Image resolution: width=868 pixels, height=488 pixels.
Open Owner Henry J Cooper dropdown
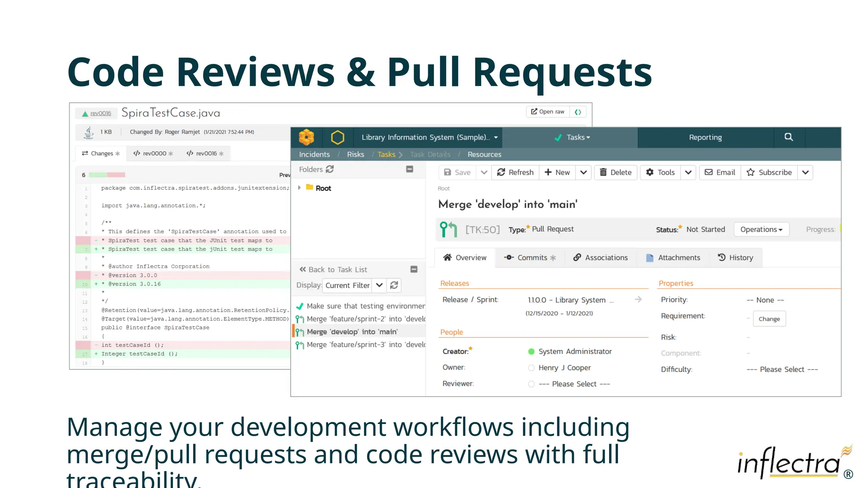[x=564, y=368]
